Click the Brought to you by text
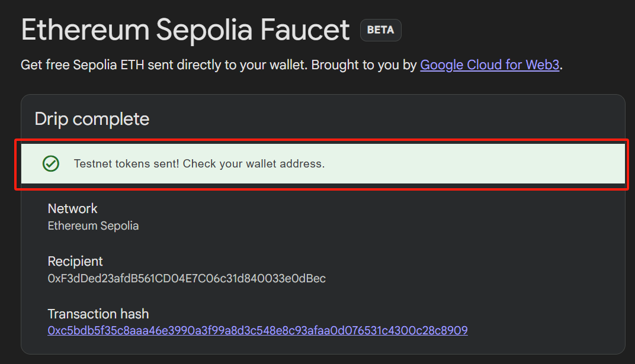The image size is (635, 364). 364,65
